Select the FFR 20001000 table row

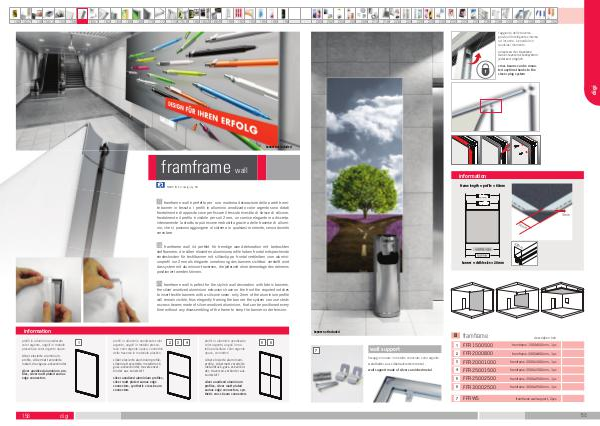(x=518, y=362)
